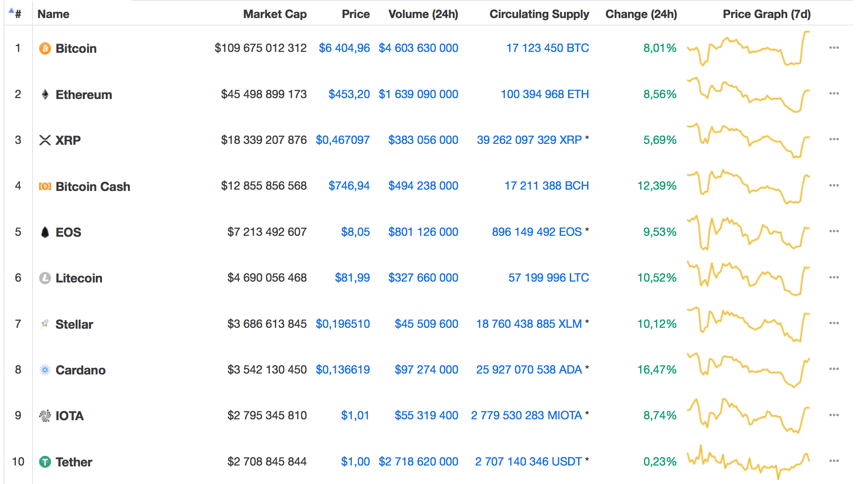Image resolution: width=868 pixels, height=484 pixels.
Task: Click the Stellar rocket logo icon
Action: point(45,324)
